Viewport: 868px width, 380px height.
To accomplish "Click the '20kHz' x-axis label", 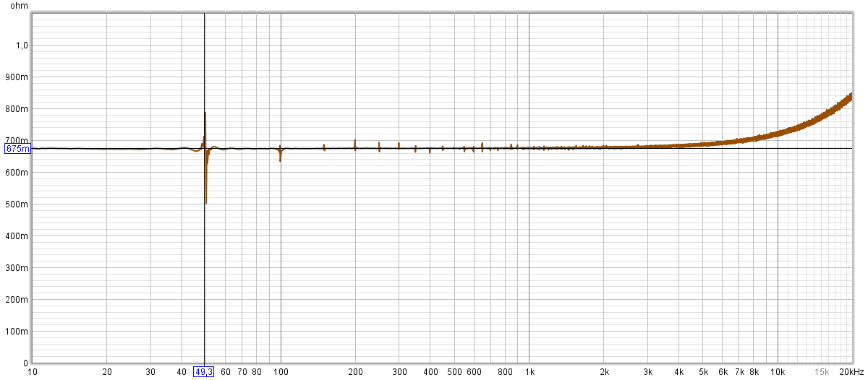I will click(852, 372).
